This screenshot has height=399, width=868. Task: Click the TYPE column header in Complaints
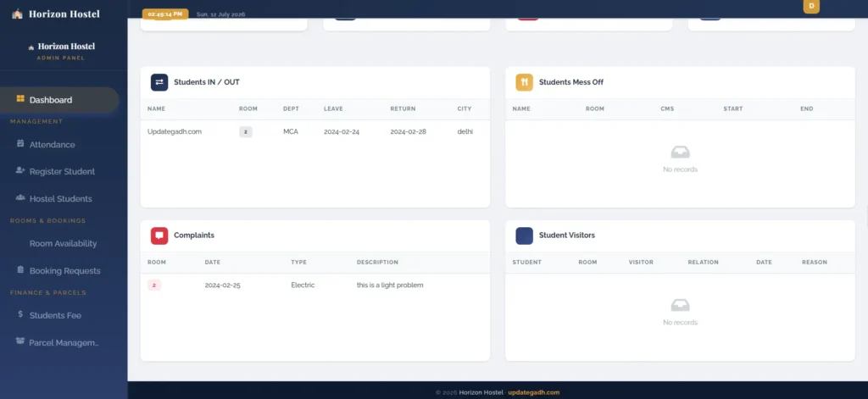tap(299, 263)
